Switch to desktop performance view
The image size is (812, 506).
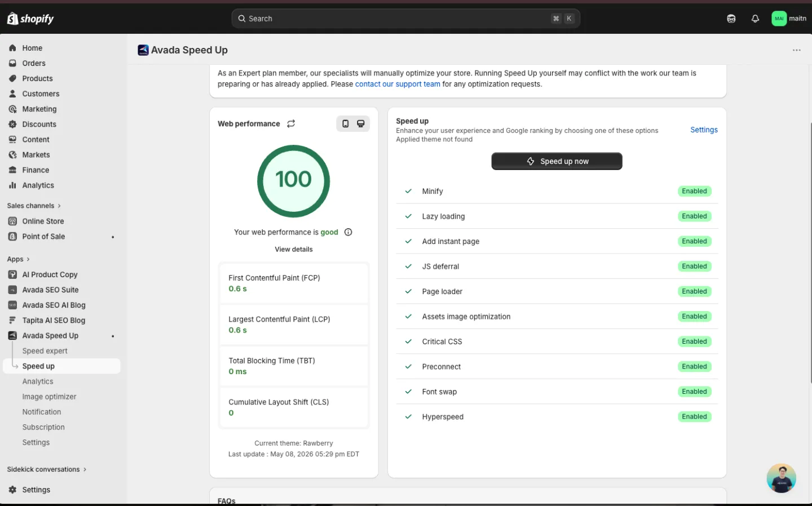click(x=361, y=123)
